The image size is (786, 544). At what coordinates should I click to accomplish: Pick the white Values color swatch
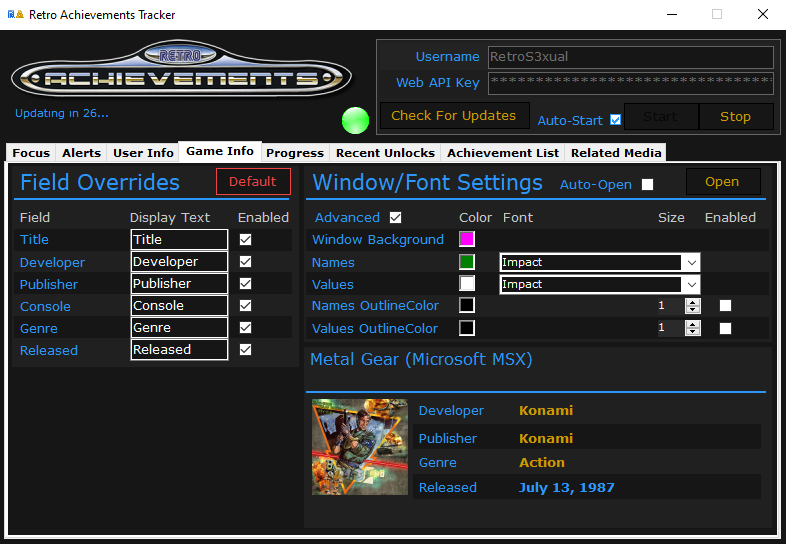point(467,283)
